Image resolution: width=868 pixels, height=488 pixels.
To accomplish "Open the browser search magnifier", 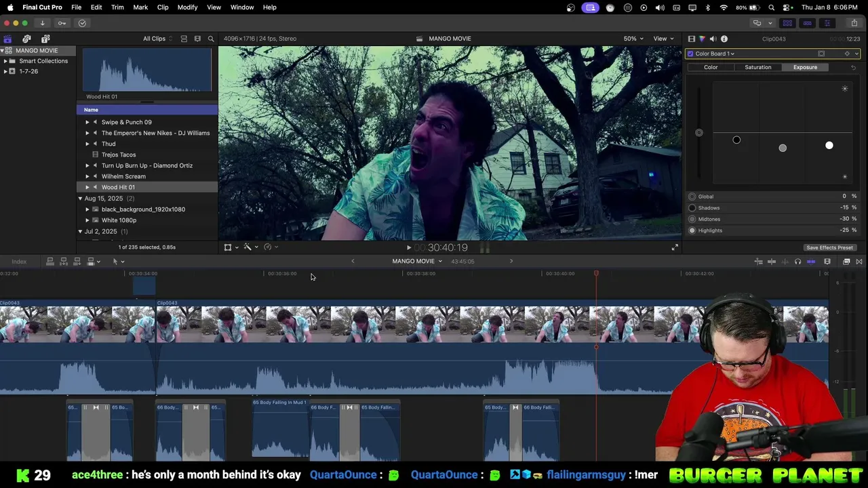I will tap(211, 39).
